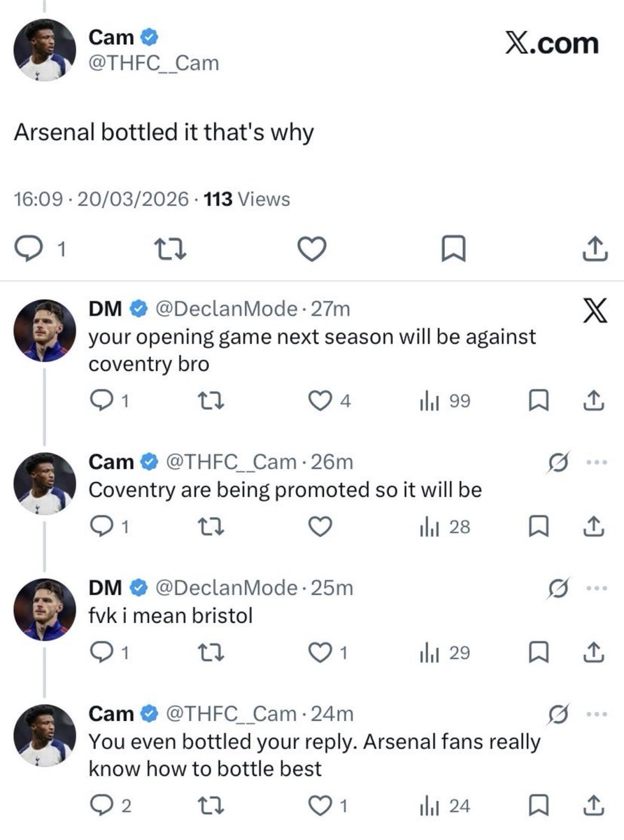Open more options on 'You even bottled' reply
The width and height of the screenshot is (624, 840).
594,713
